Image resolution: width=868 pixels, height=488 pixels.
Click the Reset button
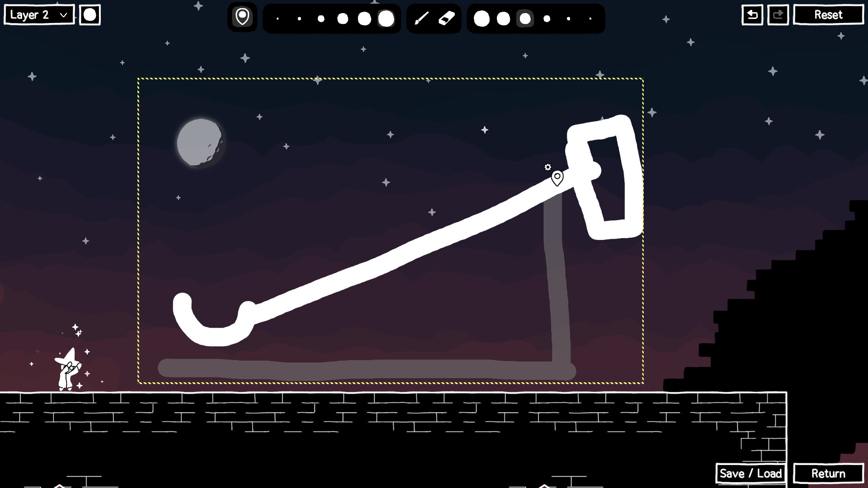coord(828,14)
